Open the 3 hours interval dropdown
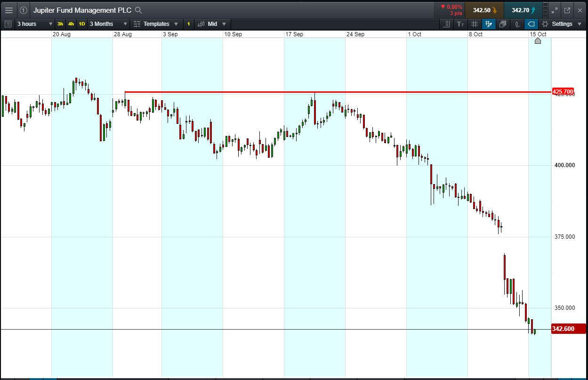The height and width of the screenshot is (380, 588). click(x=35, y=24)
